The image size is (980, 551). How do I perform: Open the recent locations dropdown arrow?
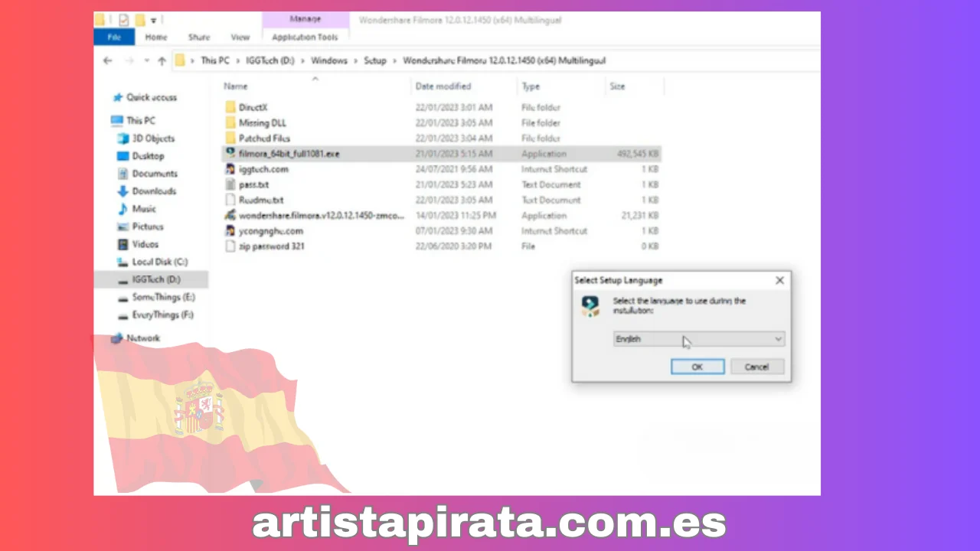(145, 60)
